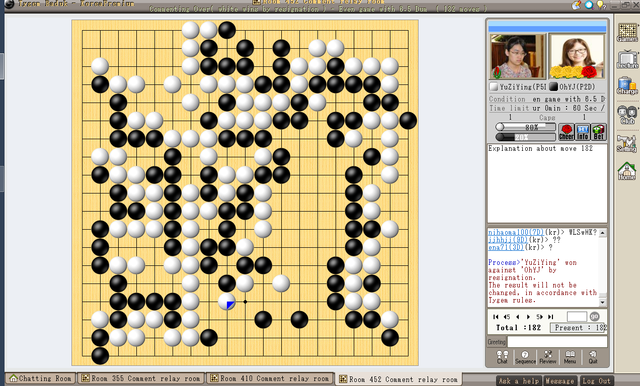Viewport: 640px width, 386px height.
Task: Open the Charge sidebar icon
Action: (x=627, y=86)
